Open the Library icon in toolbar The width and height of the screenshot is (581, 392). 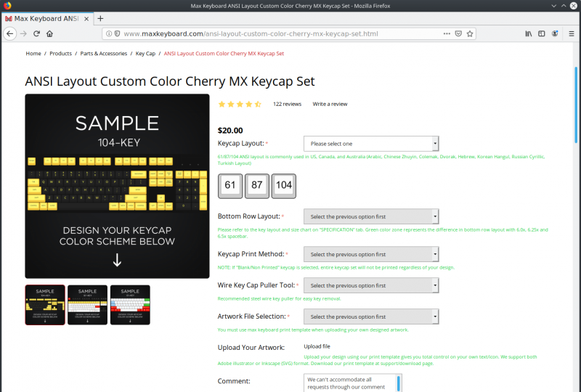coord(529,33)
